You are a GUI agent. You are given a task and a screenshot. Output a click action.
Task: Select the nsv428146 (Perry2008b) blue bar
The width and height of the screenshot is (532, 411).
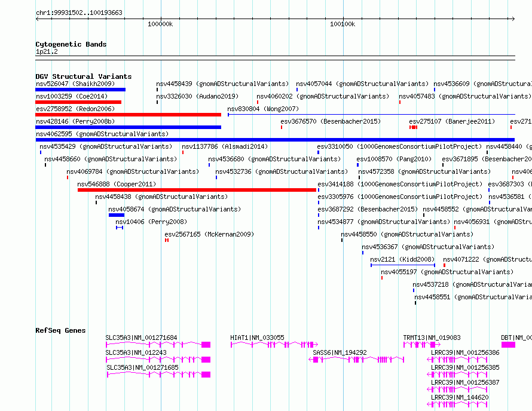click(x=129, y=127)
